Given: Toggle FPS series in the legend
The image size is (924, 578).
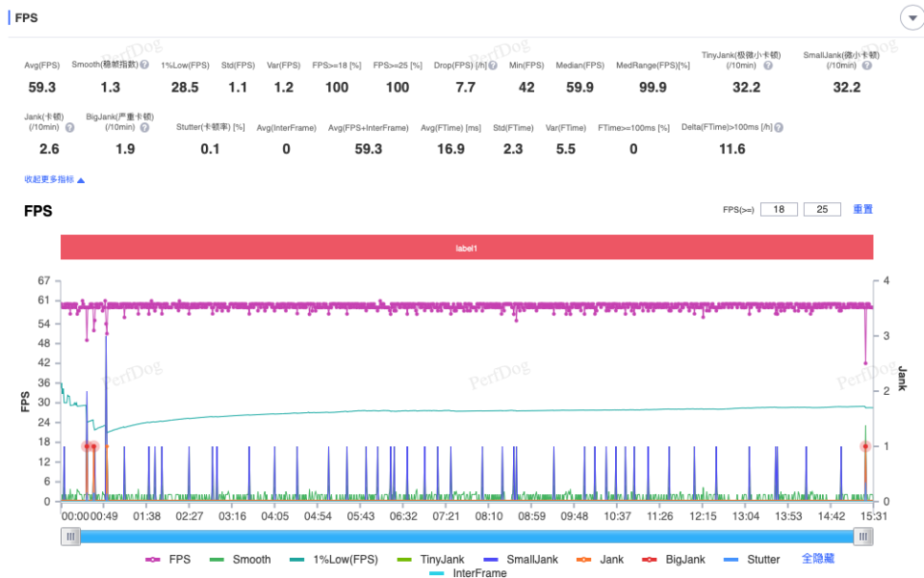Looking at the screenshot, I should click(167, 559).
